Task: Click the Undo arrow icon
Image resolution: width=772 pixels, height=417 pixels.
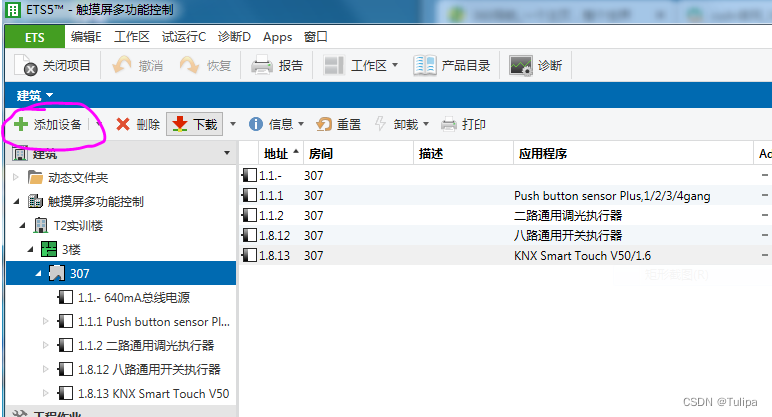Action: (x=122, y=65)
